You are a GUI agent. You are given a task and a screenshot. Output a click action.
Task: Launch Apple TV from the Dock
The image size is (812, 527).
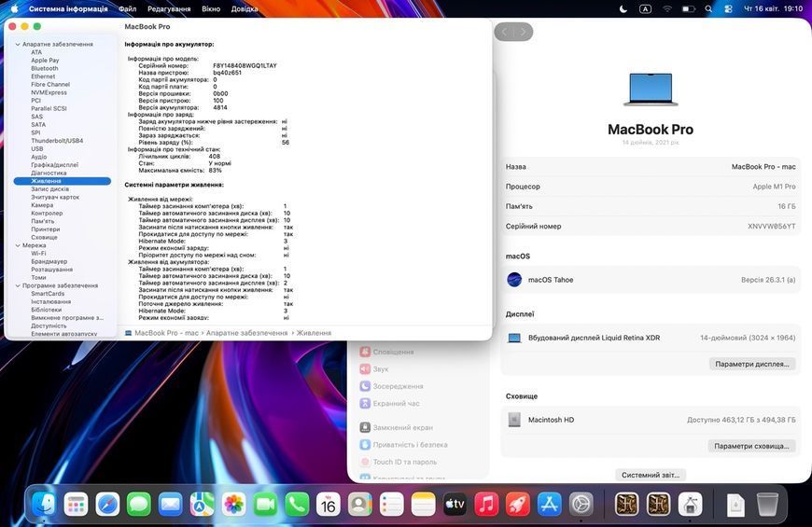click(455, 505)
